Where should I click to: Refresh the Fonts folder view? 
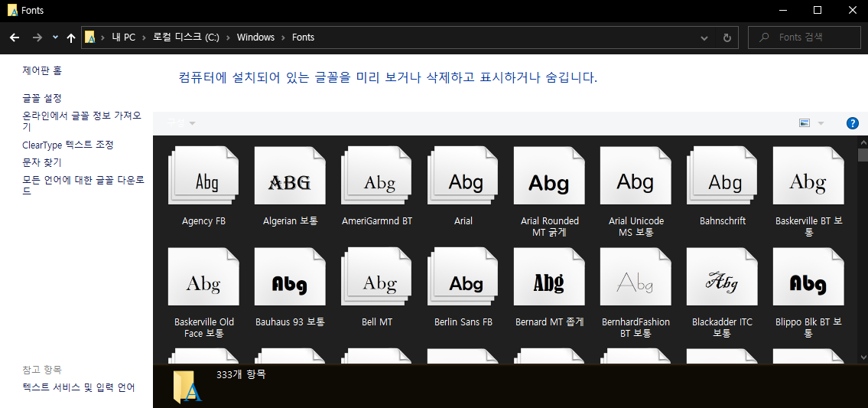tap(727, 38)
